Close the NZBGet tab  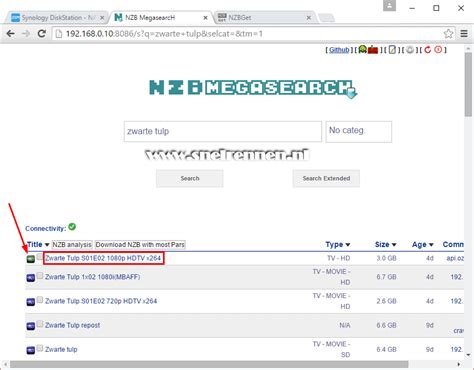(x=309, y=18)
